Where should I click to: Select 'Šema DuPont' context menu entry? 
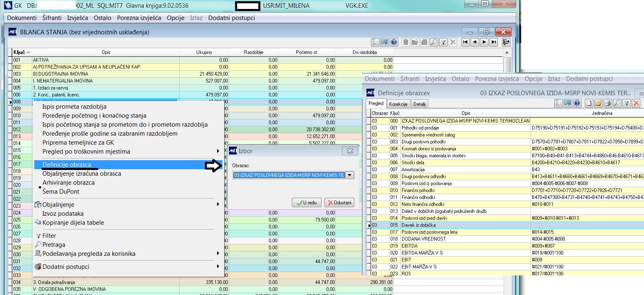(61, 192)
